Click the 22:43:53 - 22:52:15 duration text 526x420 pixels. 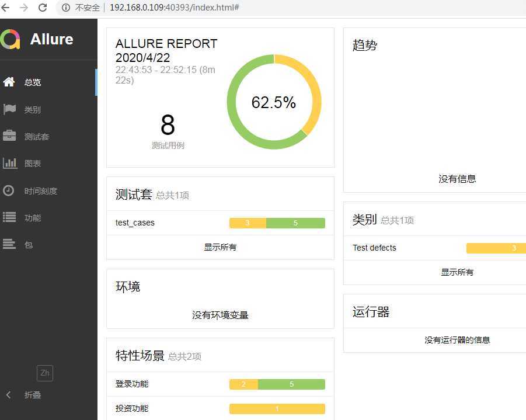click(165, 75)
